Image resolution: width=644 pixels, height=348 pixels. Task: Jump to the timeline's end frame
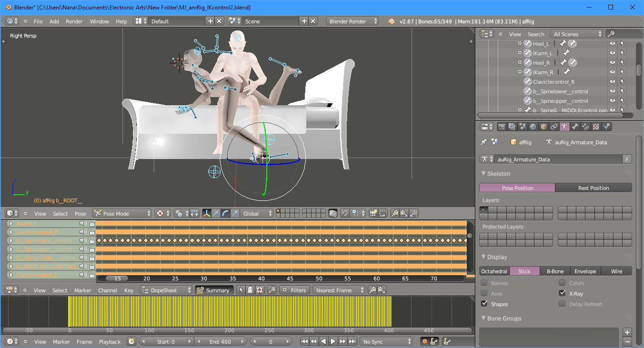tap(352, 341)
